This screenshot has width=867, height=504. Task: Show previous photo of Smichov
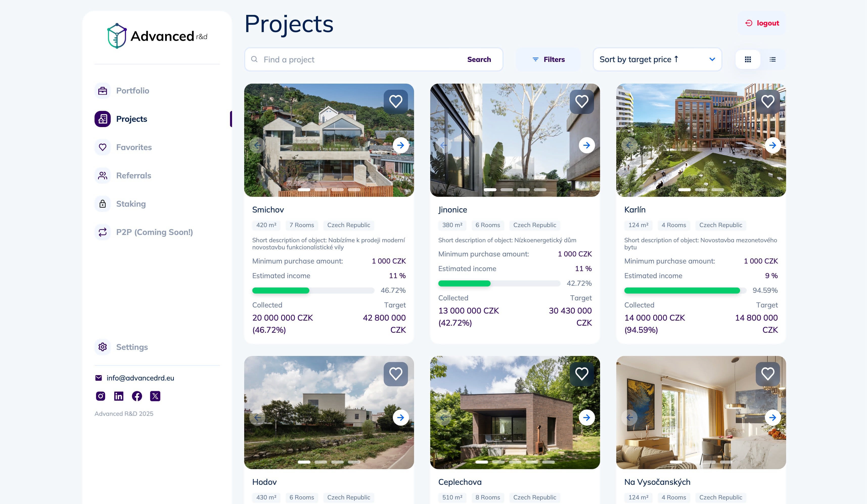tap(257, 145)
